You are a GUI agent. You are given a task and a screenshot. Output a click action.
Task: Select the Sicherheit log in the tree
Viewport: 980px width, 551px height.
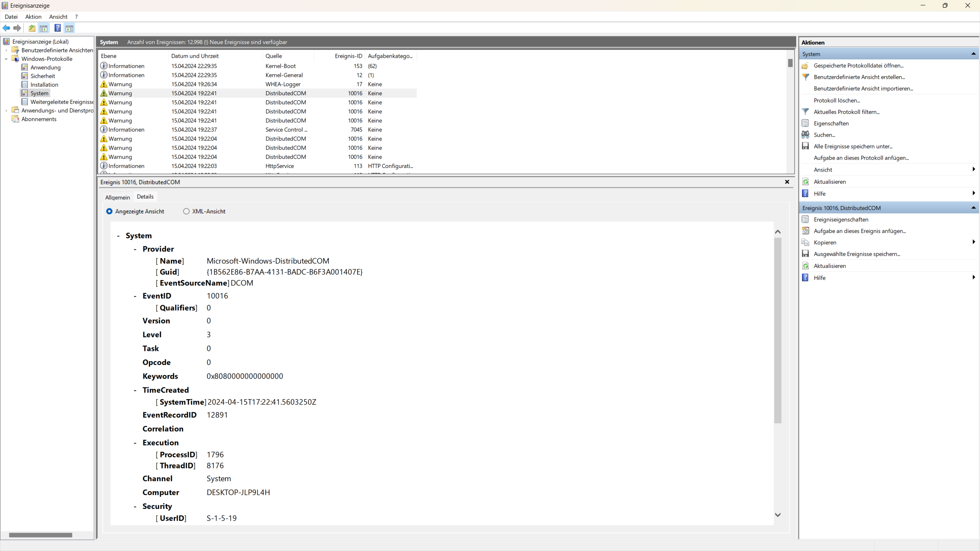42,76
